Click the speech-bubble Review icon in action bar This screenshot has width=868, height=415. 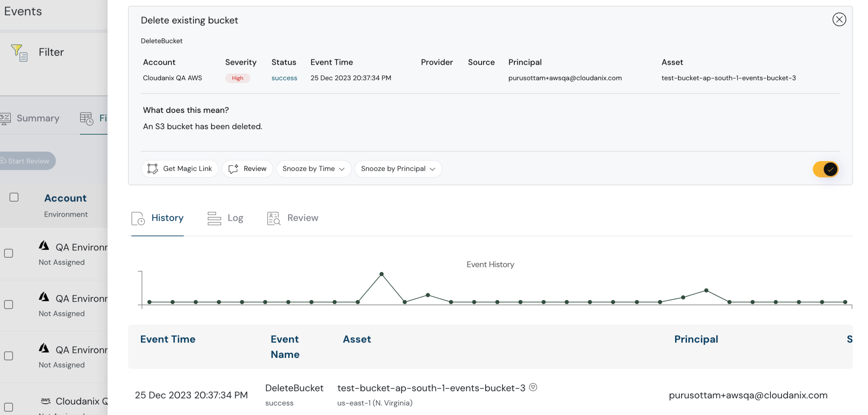[x=233, y=169]
